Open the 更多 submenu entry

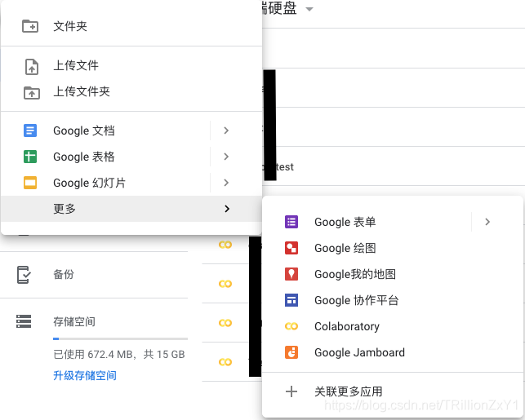coord(131,209)
